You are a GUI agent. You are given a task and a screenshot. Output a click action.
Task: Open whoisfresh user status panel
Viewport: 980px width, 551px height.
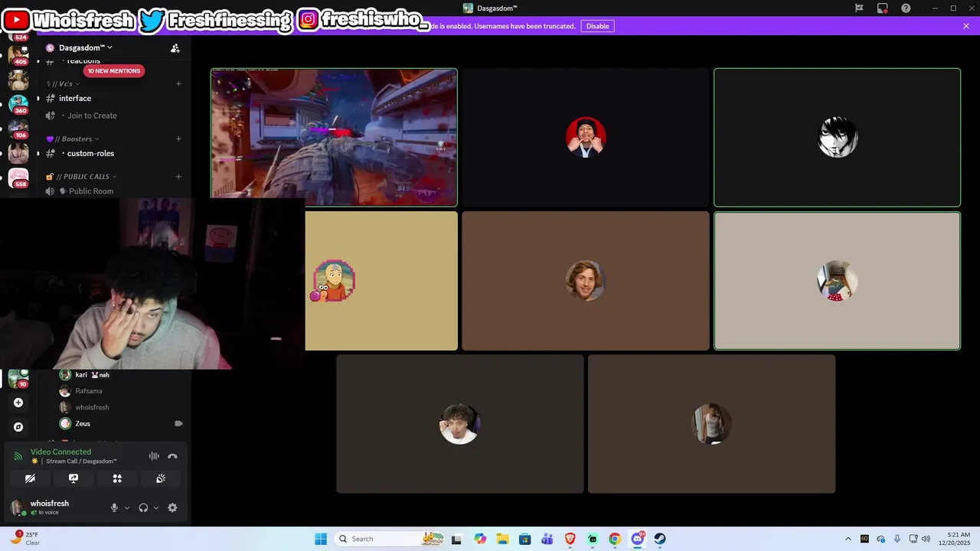pos(51,507)
